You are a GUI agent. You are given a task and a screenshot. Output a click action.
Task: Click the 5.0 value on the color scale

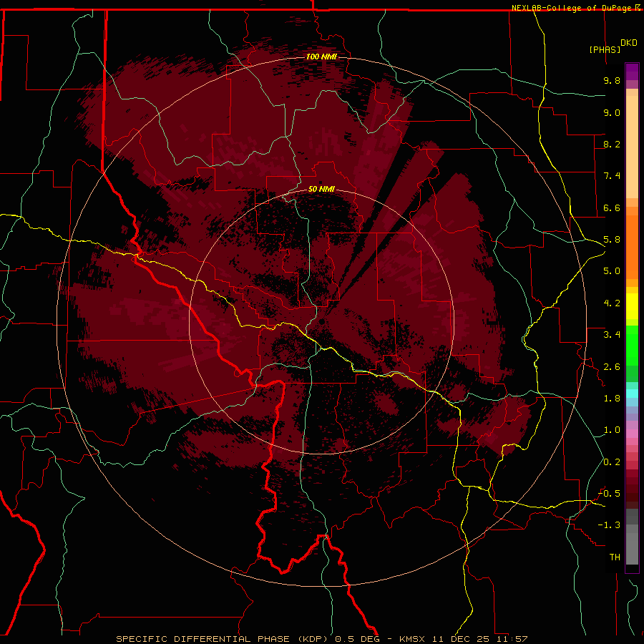pos(612,271)
